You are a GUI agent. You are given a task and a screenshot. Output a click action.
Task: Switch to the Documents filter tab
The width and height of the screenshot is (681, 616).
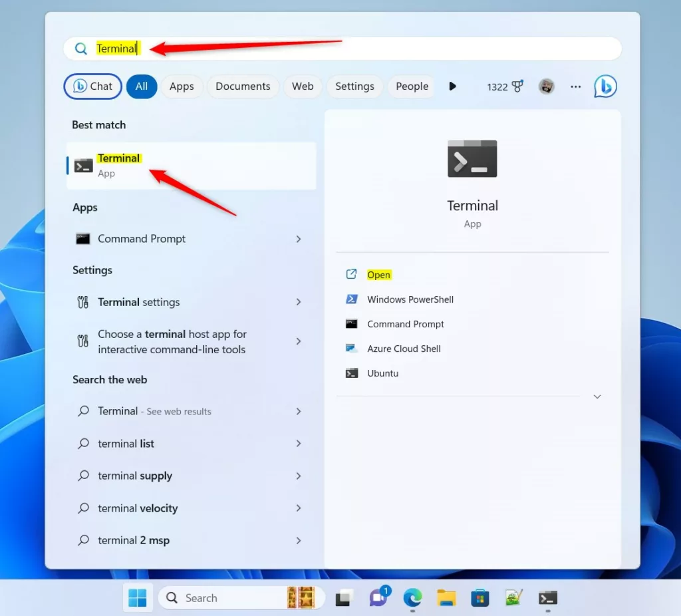[x=243, y=86]
